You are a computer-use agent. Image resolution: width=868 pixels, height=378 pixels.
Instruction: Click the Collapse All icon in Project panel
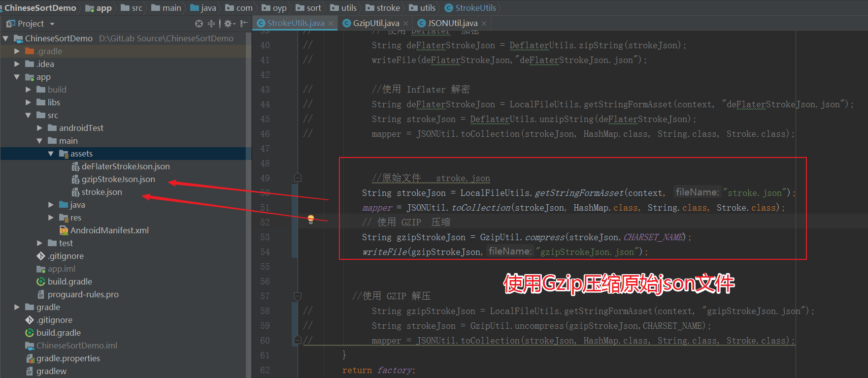211,24
